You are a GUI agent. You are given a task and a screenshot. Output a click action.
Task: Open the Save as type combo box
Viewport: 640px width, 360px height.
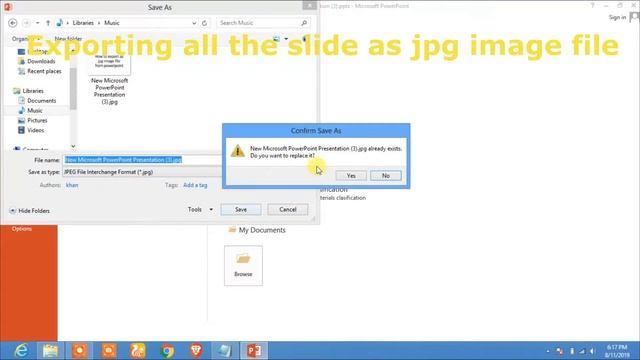coord(142,172)
